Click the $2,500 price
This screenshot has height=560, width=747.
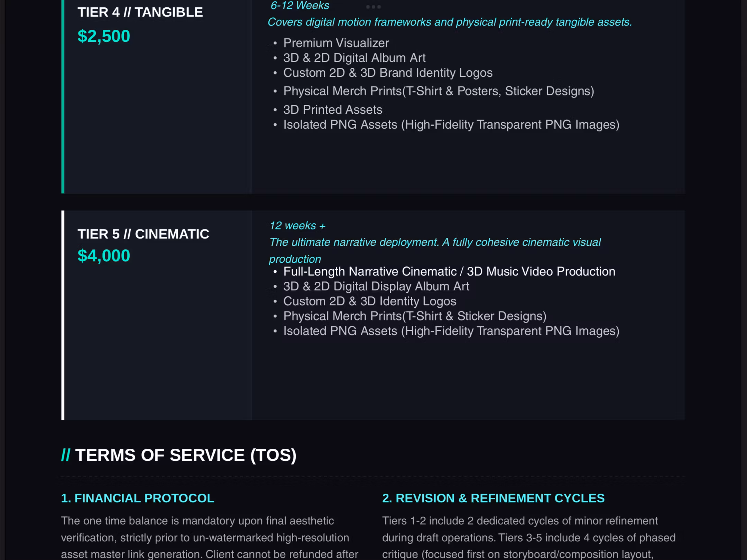(104, 36)
